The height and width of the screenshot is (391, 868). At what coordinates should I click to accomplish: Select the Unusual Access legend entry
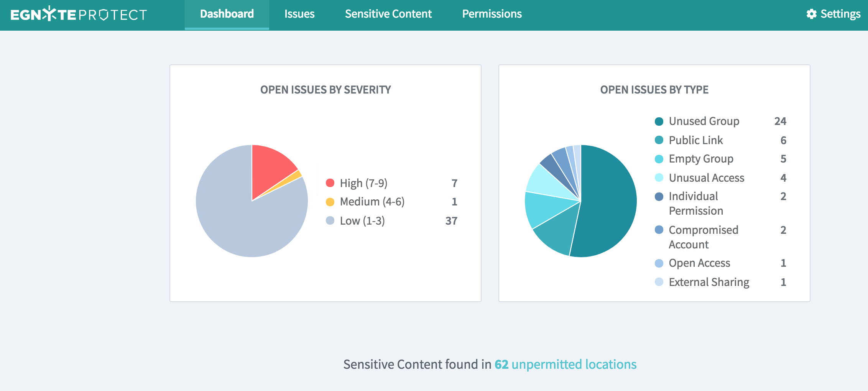coord(706,178)
